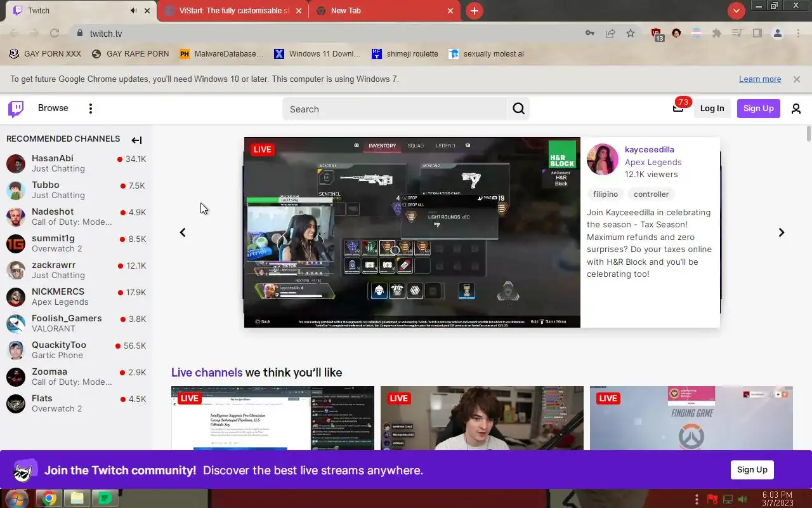
Task: Open the media controls toolbar icon
Action: pyautogui.click(x=737, y=34)
